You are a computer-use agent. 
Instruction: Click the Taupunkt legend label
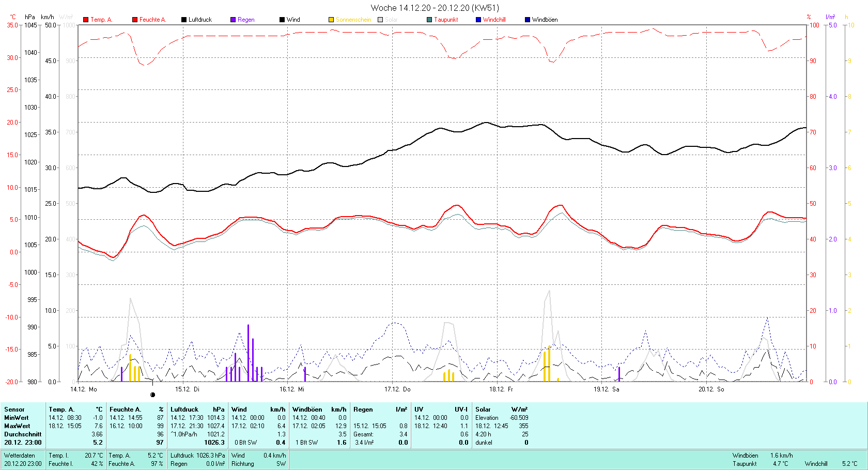[x=446, y=20]
